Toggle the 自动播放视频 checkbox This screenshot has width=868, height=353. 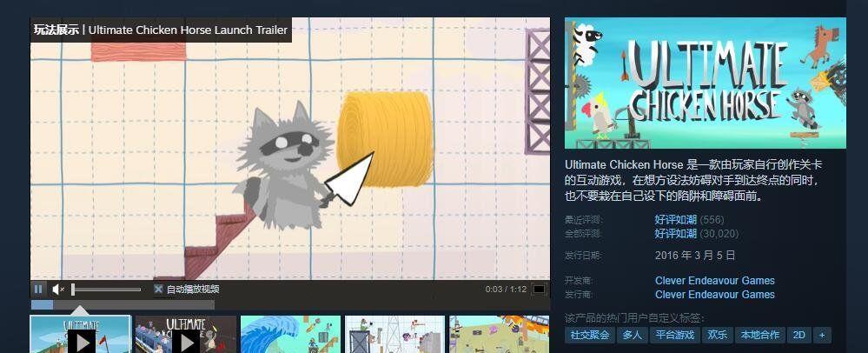coord(158,290)
